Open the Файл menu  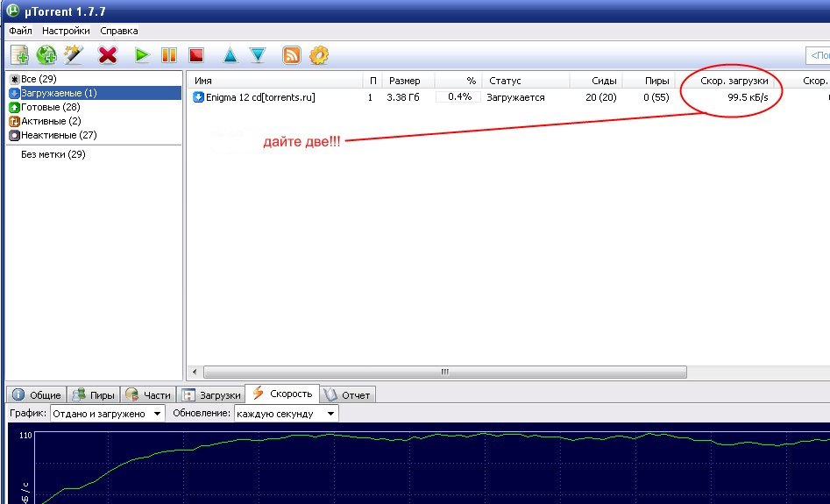point(21,31)
